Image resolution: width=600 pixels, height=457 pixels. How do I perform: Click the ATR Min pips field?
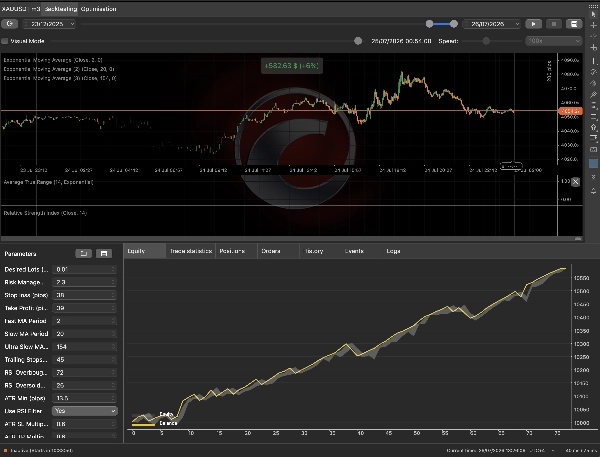pos(84,398)
